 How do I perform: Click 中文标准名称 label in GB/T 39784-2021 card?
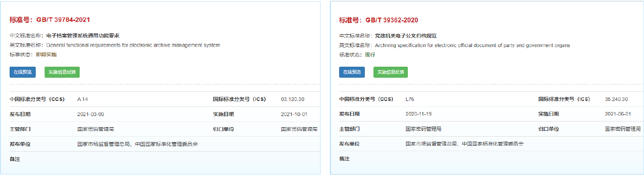[27, 36]
